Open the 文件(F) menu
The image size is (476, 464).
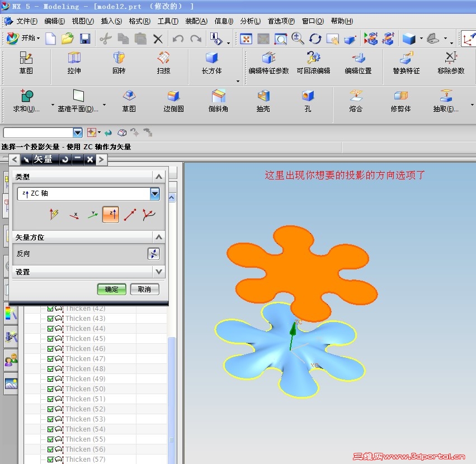(x=27, y=21)
